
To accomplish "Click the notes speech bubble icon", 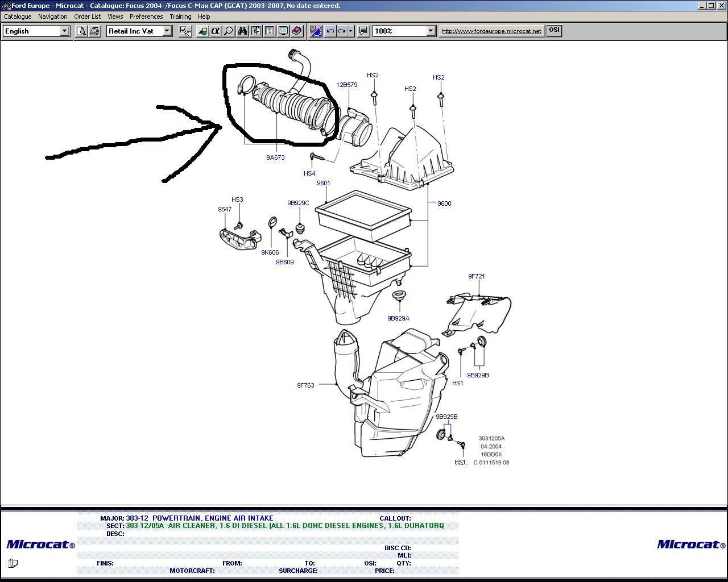I will click(x=363, y=31).
